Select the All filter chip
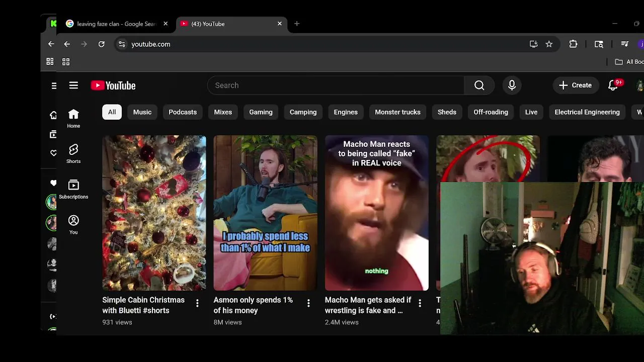The height and width of the screenshot is (362, 644). (112, 112)
